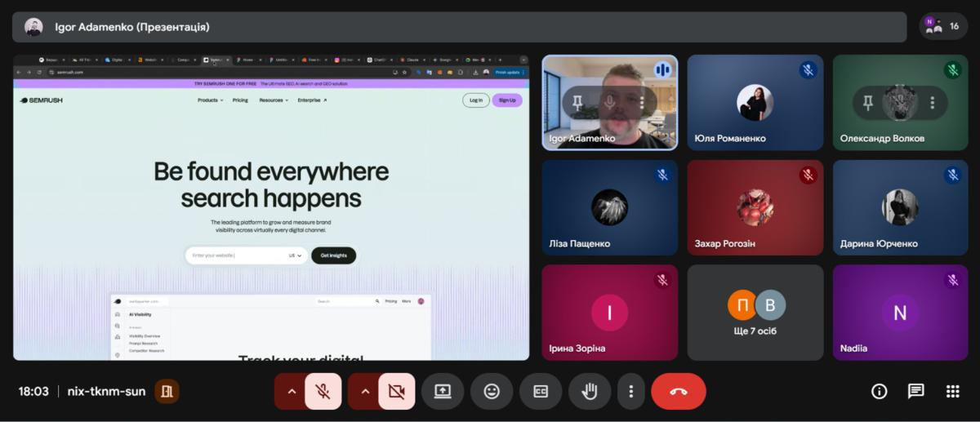Expand audio settings chevron beside the microphone
This screenshot has width=980, height=422.
click(291, 391)
